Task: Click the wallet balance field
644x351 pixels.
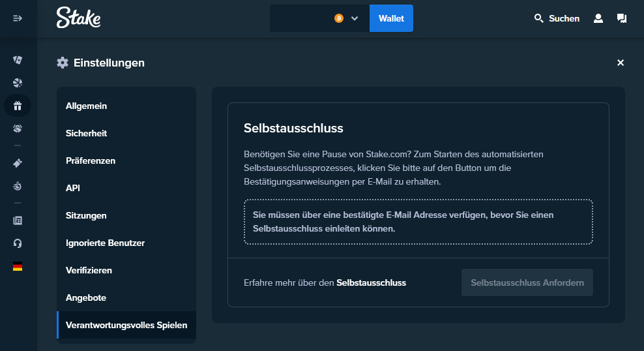Action: point(319,18)
